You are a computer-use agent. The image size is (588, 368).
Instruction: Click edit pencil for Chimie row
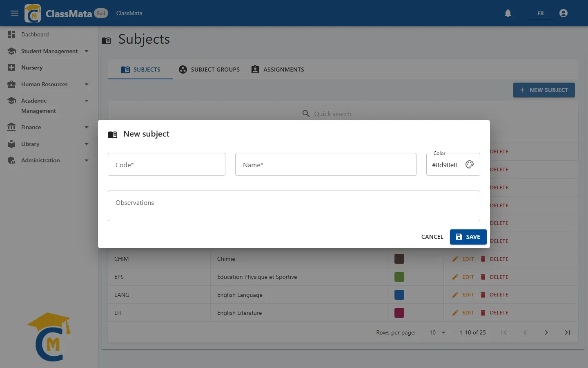click(x=455, y=259)
